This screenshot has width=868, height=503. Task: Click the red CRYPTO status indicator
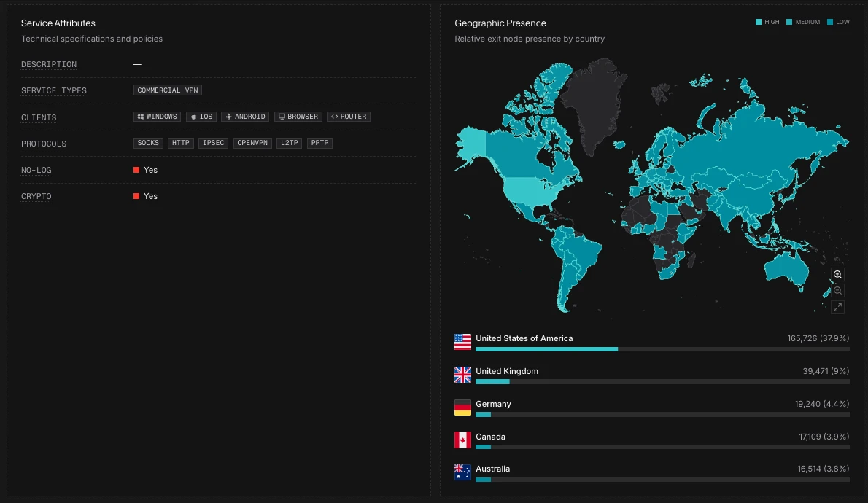136,196
